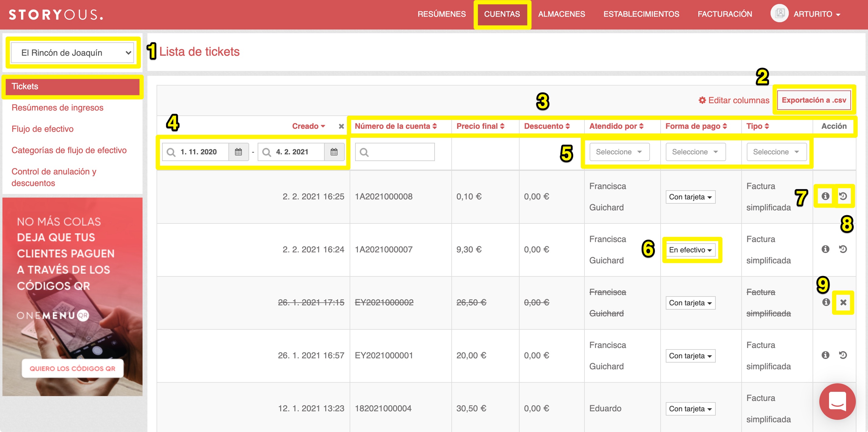Click the Lista de tickets heading
Viewport: 868px width, 432px height.
pyautogui.click(x=199, y=51)
